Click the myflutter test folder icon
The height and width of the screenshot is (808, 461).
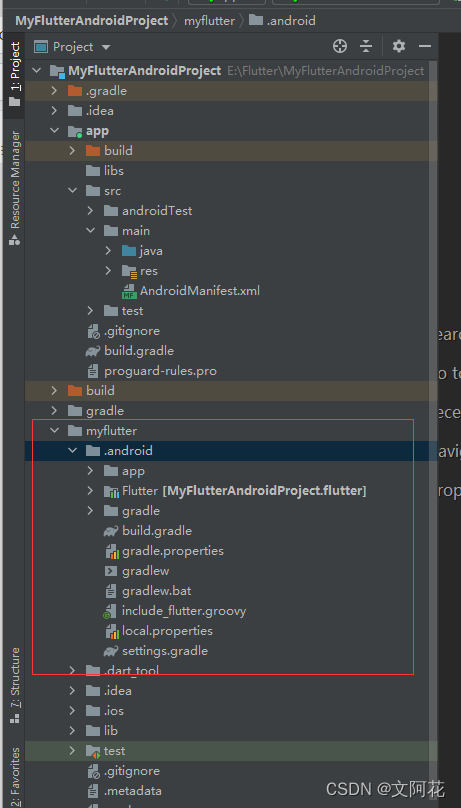[x=93, y=751]
